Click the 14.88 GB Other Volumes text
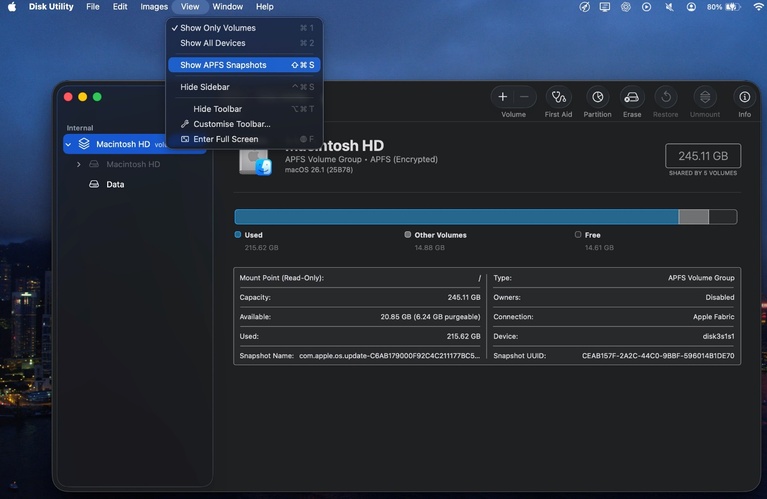Image resolution: width=767 pixels, height=499 pixels. pos(429,248)
